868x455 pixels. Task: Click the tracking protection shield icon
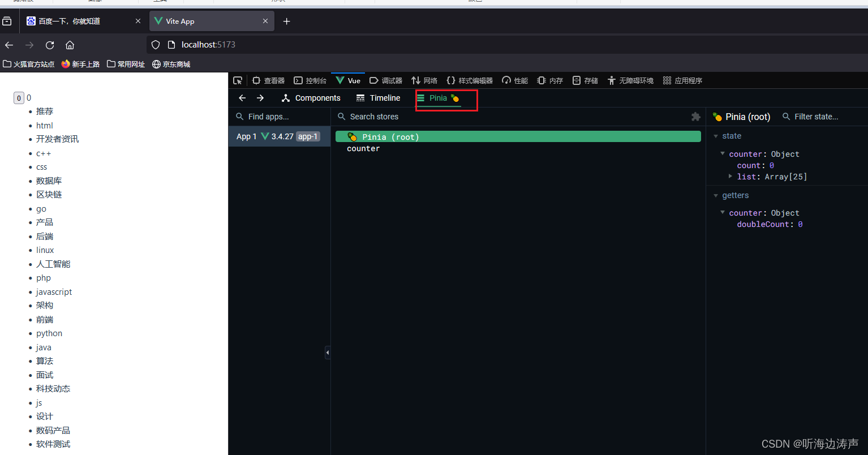pyautogui.click(x=156, y=45)
